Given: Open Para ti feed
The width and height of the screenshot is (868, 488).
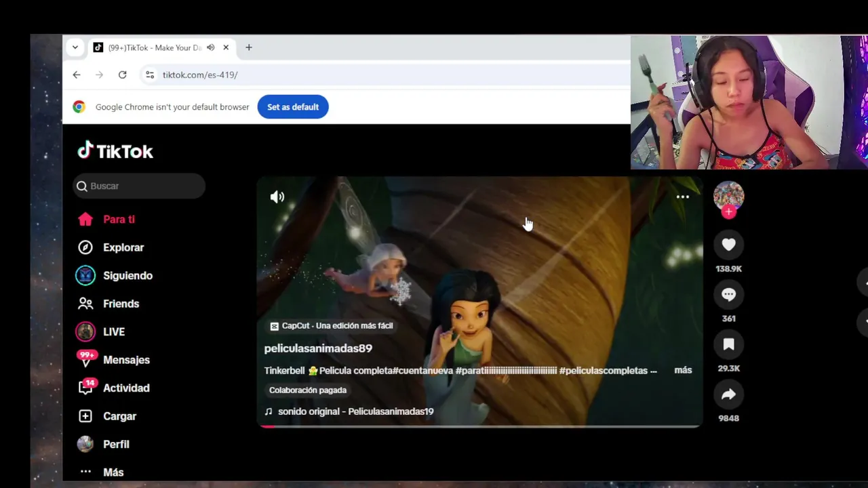Looking at the screenshot, I should tap(119, 220).
